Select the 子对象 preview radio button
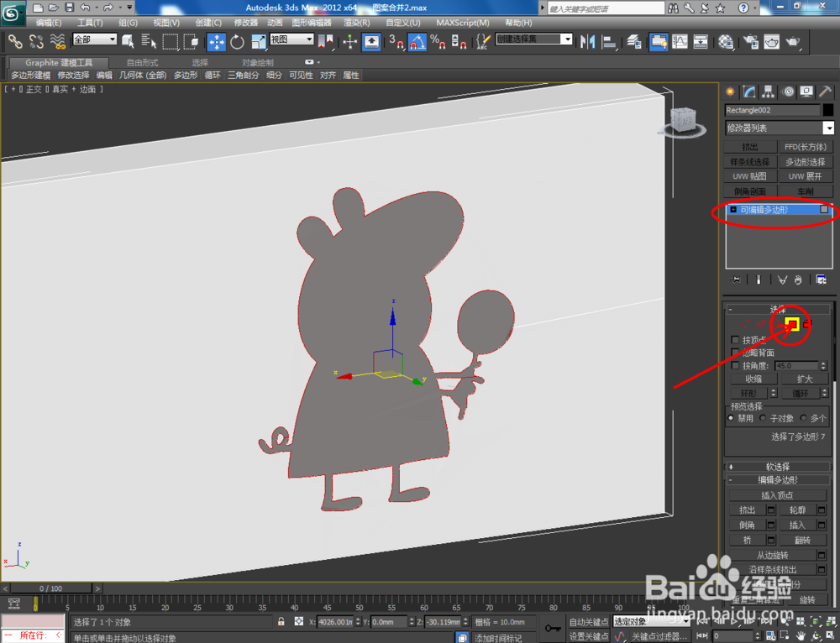 763,418
